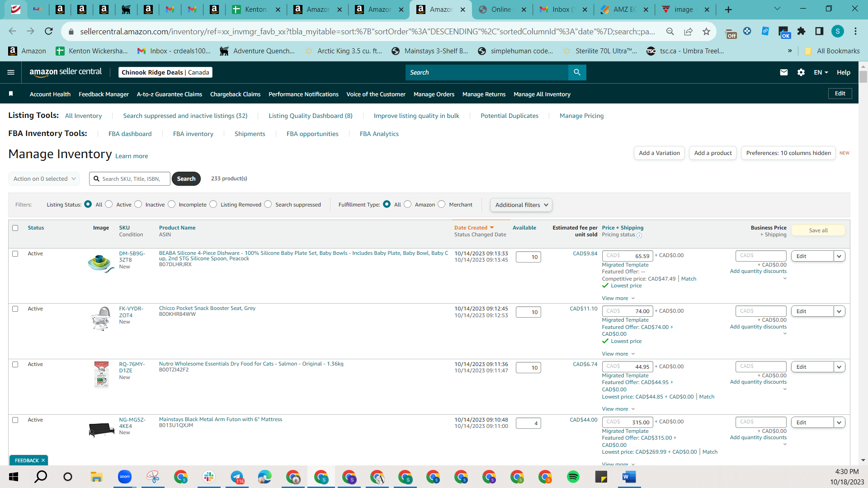The image size is (868, 488).
Task: Expand Edit dropdown arrow for Chicco row
Action: 839,311
